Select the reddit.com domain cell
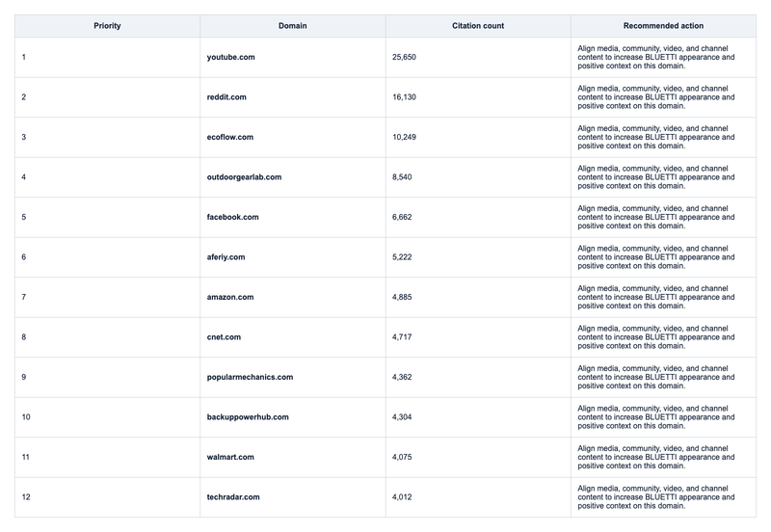The height and width of the screenshot is (532, 771). [226, 97]
